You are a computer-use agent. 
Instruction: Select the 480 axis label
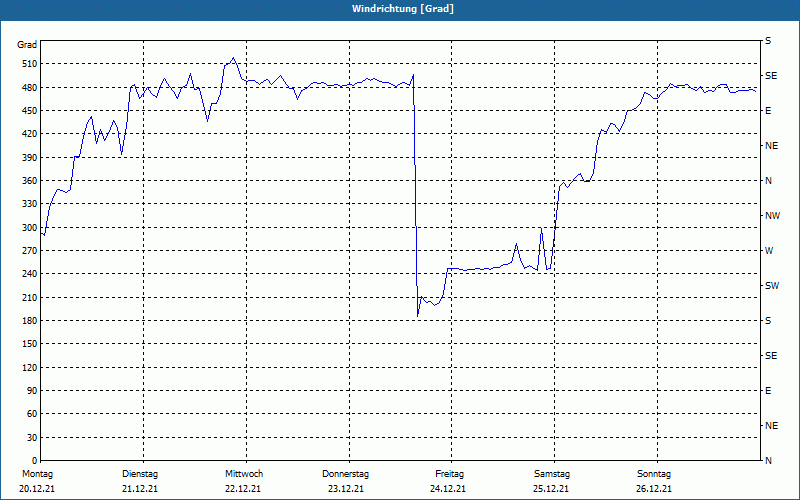(x=29, y=87)
